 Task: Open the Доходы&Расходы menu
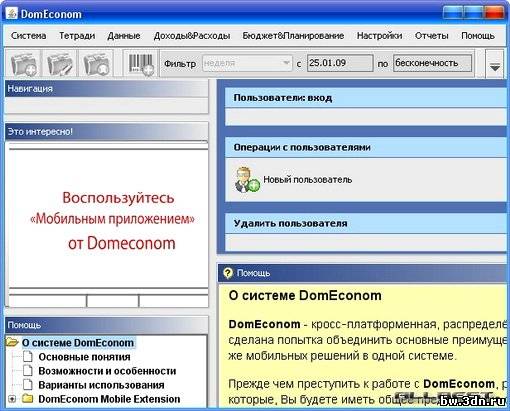pos(192,36)
